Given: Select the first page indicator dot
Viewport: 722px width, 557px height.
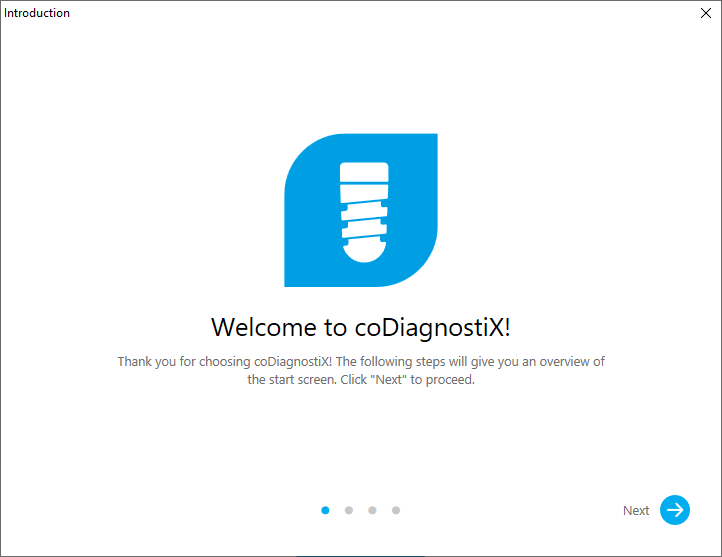Looking at the screenshot, I should click(325, 510).
